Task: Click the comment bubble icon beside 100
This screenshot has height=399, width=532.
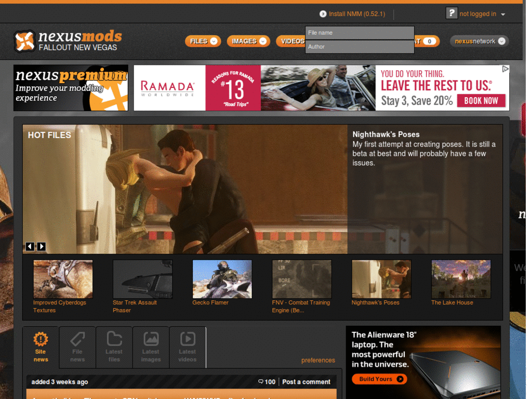Action: (261, 382)
